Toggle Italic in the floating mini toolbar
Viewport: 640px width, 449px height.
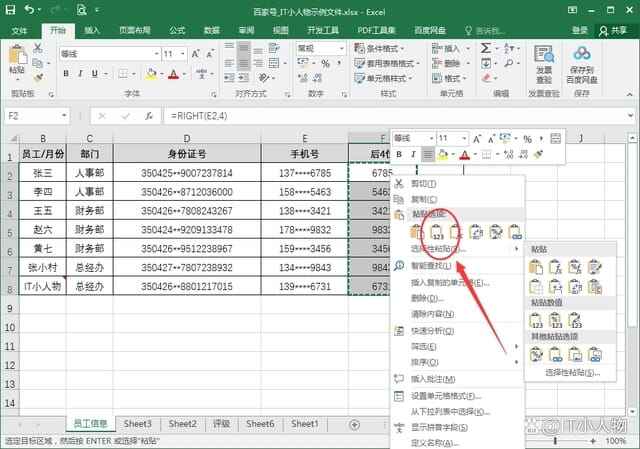coord(412,155)
